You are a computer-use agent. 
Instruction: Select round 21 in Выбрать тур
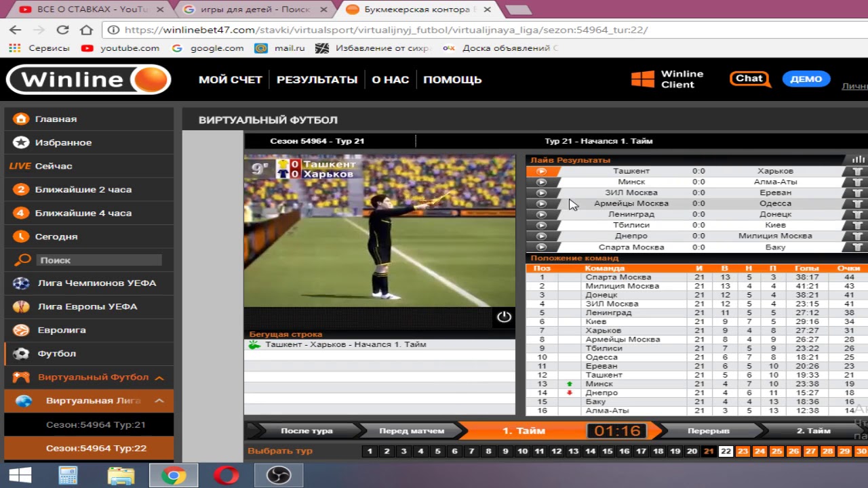pos(709,451)
